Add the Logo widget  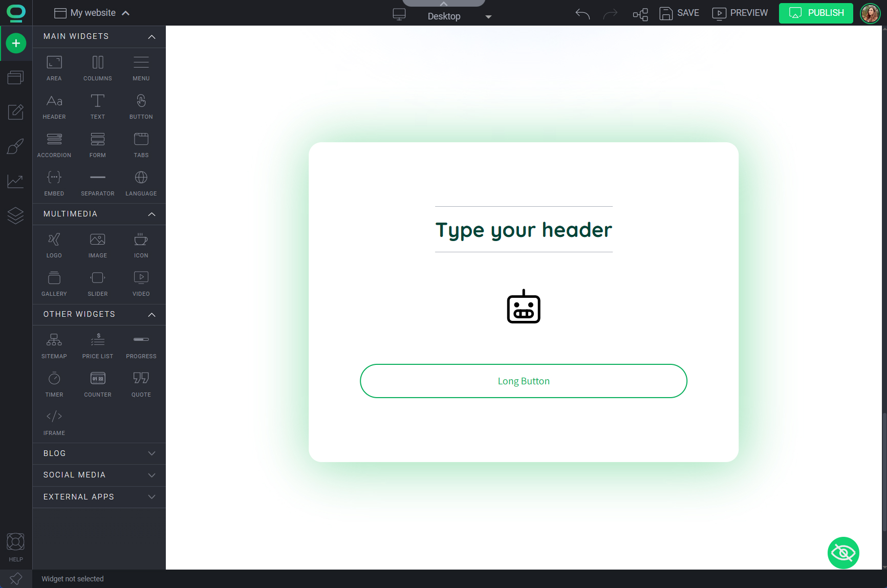54,245
